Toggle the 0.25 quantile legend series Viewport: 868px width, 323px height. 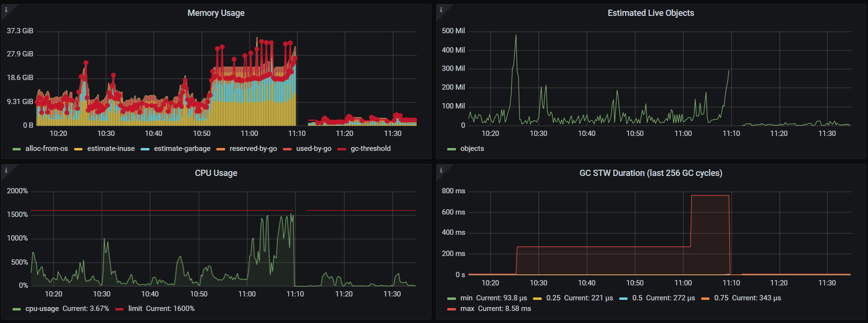click(553, 298)
